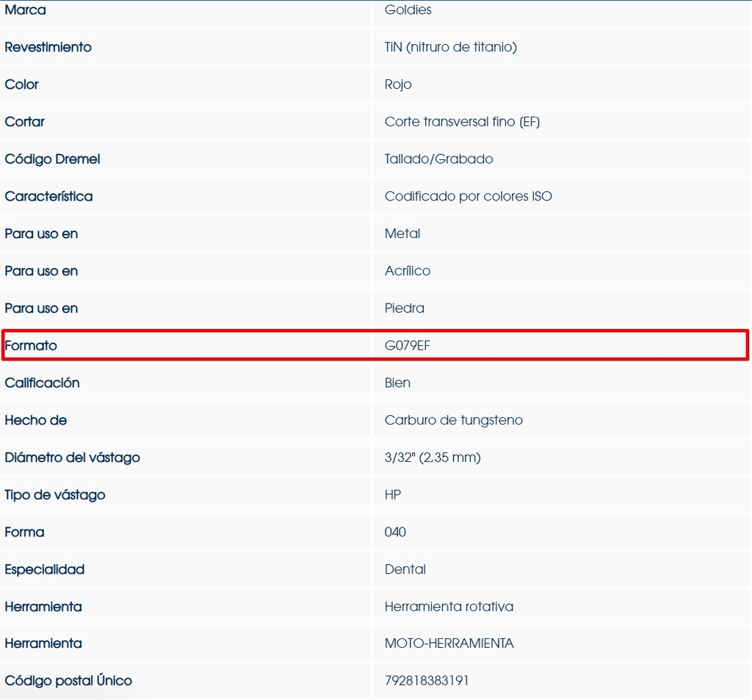The height and width of the screenshot is (700, 752).
Task: Select the 792818383191 code value
Action: coord(427,681)
